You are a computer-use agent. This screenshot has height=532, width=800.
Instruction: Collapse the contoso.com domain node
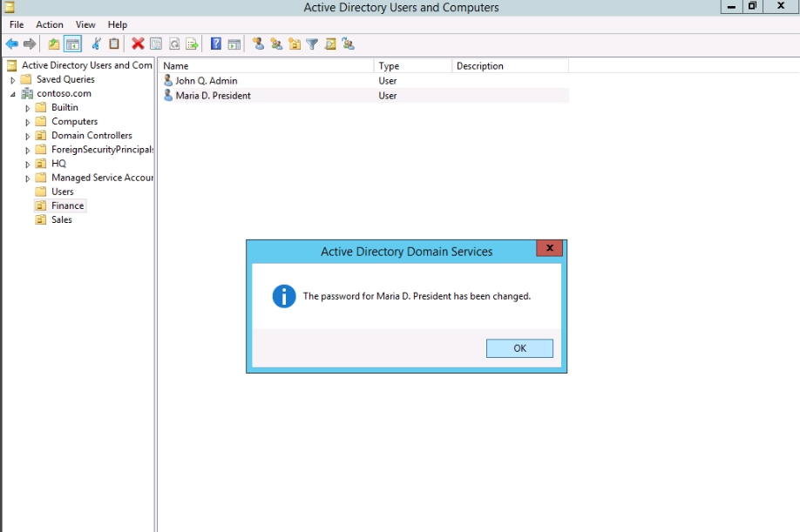[x=13, y=94]
